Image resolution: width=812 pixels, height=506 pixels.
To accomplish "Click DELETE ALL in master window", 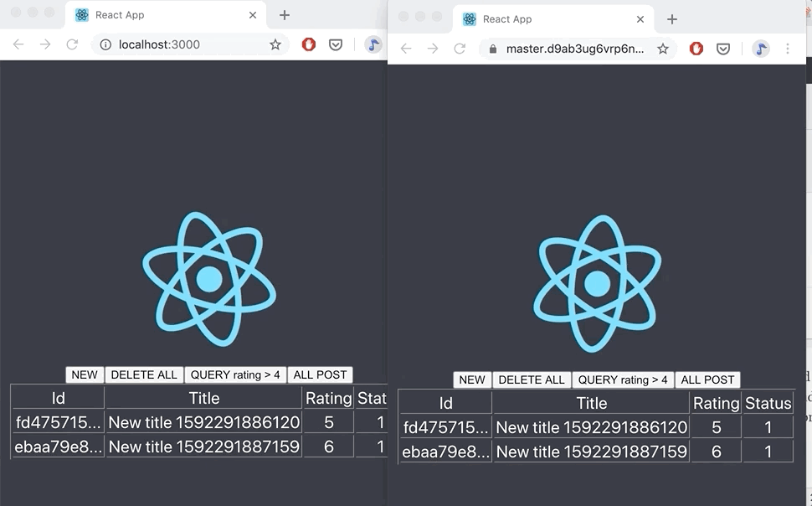I will (532, 380).
